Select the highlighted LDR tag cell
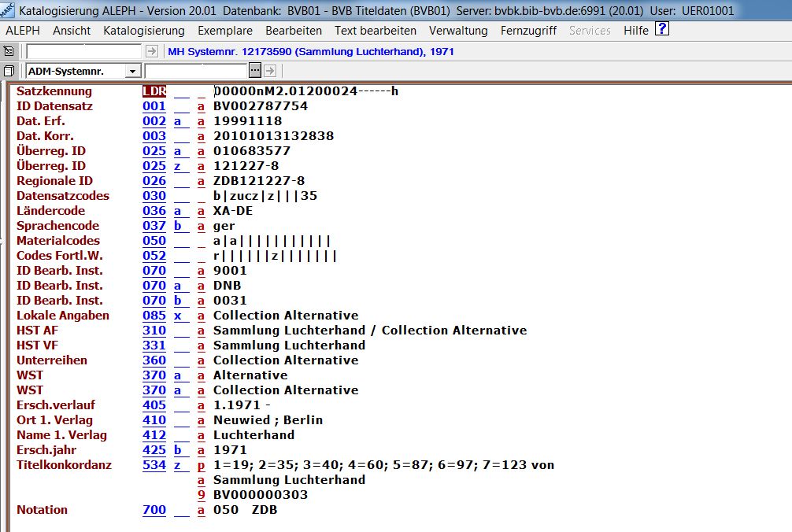Image resolution: width=792 pixels, height=532 pixels. pyautogui.click(x=154, y=91)
